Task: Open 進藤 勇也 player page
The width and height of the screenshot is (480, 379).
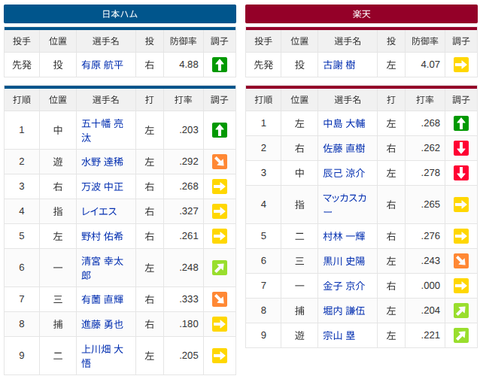Action: tap(102, 324)
